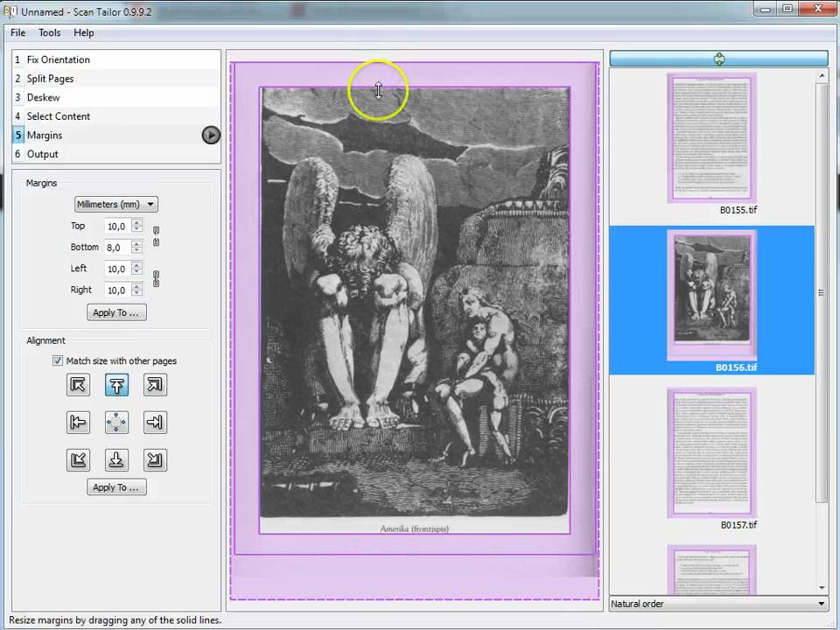840x630 pixels.
Task: Select the partially visible thumbnail below B0157.tif
Action: [x=711, y=570]
